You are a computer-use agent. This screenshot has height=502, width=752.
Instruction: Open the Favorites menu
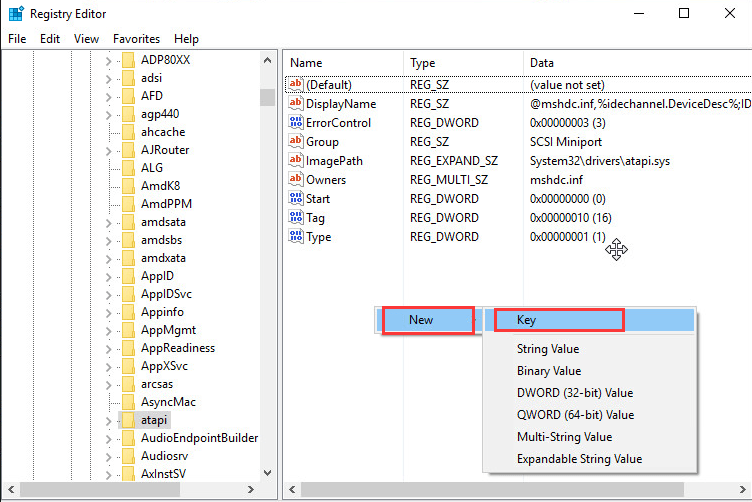pyautogui.click(x=136, y=39)
